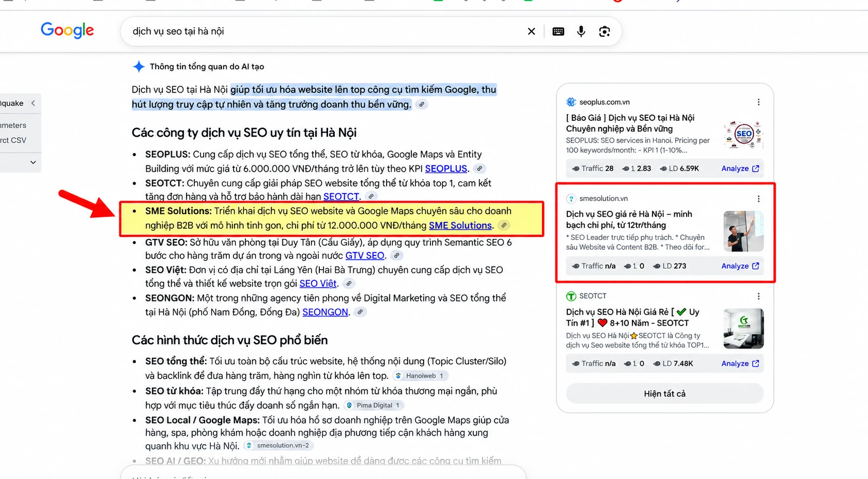Clear the search query with X icon
The height and width of the screenshot is (479, 868).
point(531,31)
